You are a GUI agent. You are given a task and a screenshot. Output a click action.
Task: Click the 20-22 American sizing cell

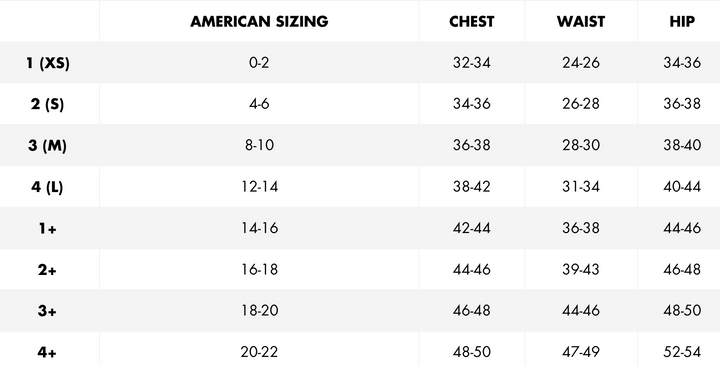click(x=259, y=352)
